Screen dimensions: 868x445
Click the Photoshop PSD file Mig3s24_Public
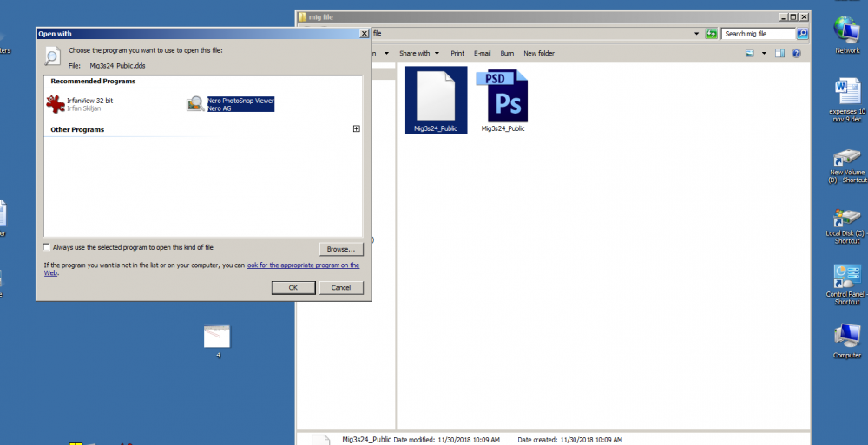503,96
